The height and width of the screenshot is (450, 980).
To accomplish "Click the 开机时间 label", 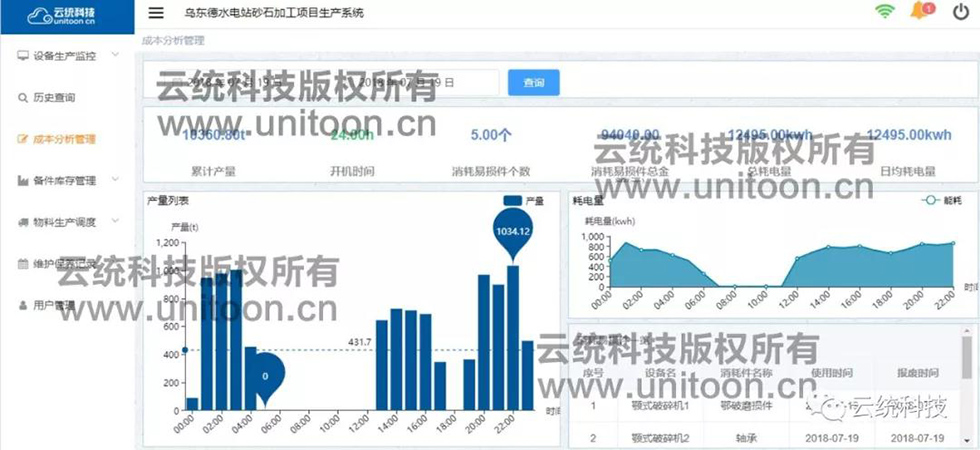I will (x=352, y=171).
